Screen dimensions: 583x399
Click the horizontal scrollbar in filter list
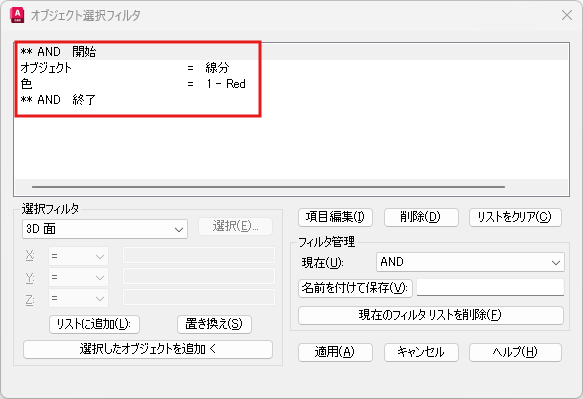pyautogui.click(x=268, y=187)
